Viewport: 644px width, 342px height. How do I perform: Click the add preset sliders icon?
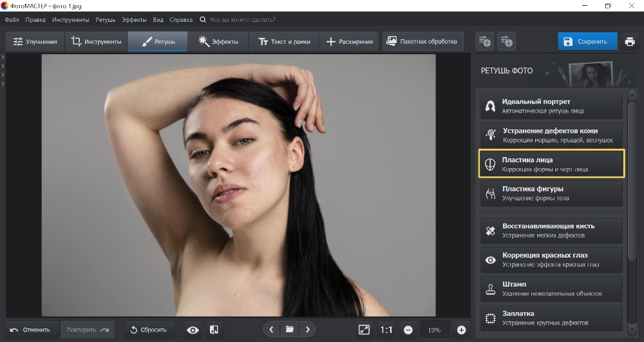point(484,42)
